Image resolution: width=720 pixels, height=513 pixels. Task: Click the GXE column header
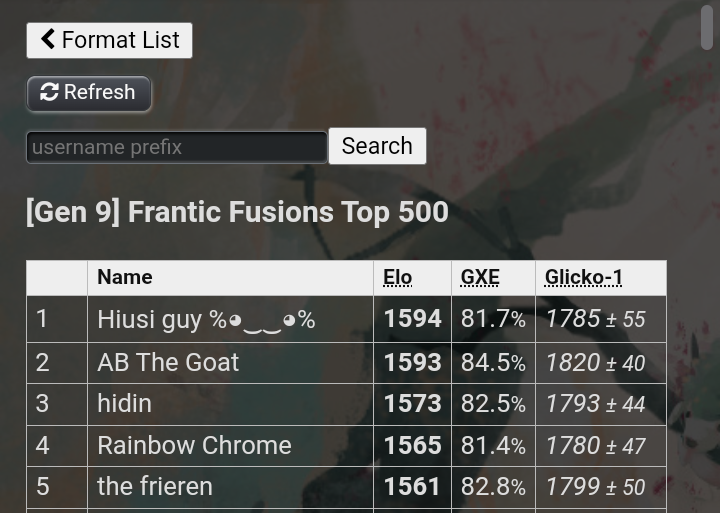click(480, 277)
